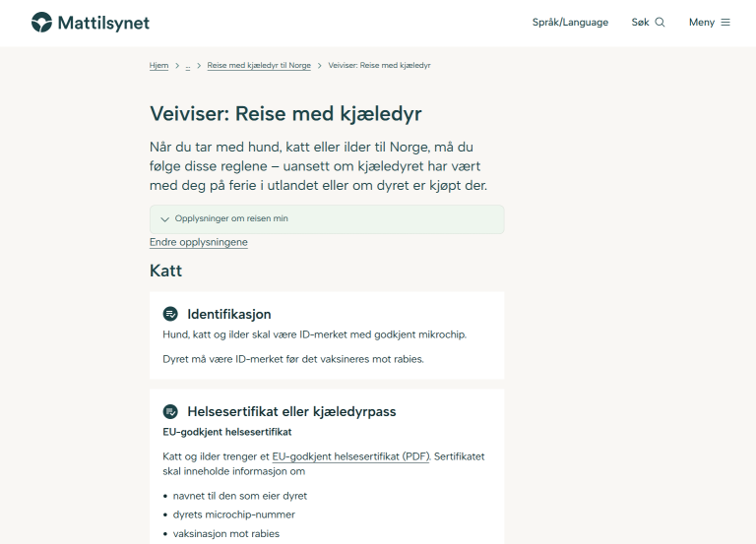Open the hamburger menu icon
The image size is (756, 544).
(x=725, y=23)
